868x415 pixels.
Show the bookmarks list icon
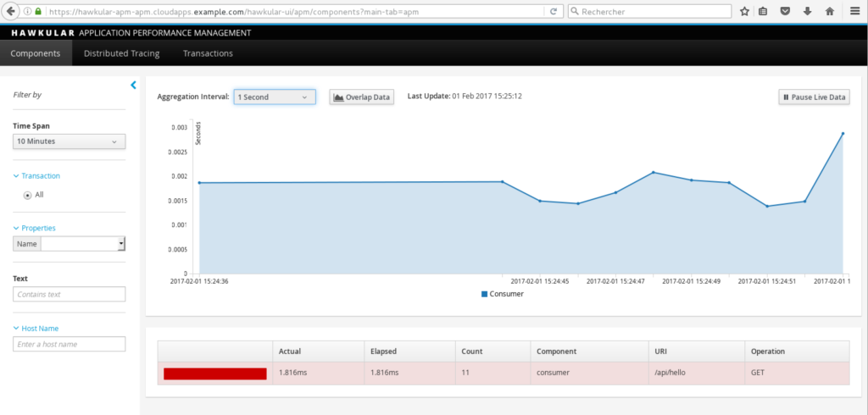tap(764, 11)
